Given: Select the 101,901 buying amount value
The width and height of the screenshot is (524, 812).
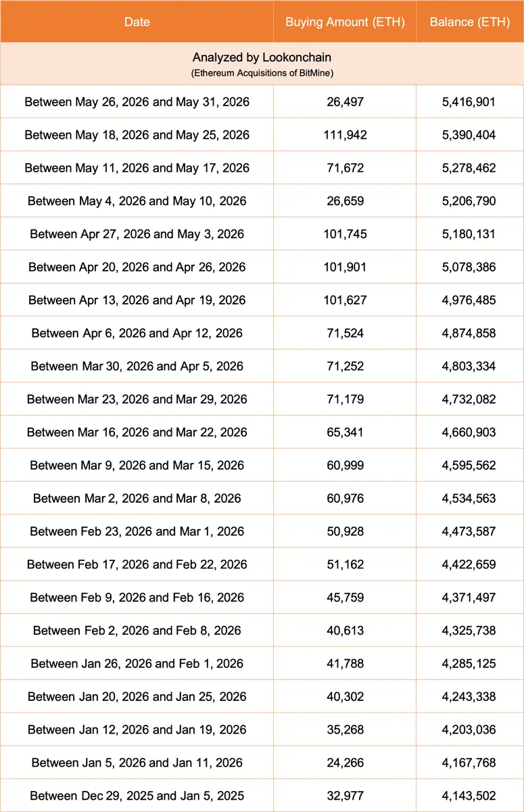Looking at the screenshot, I should point(345,267).
